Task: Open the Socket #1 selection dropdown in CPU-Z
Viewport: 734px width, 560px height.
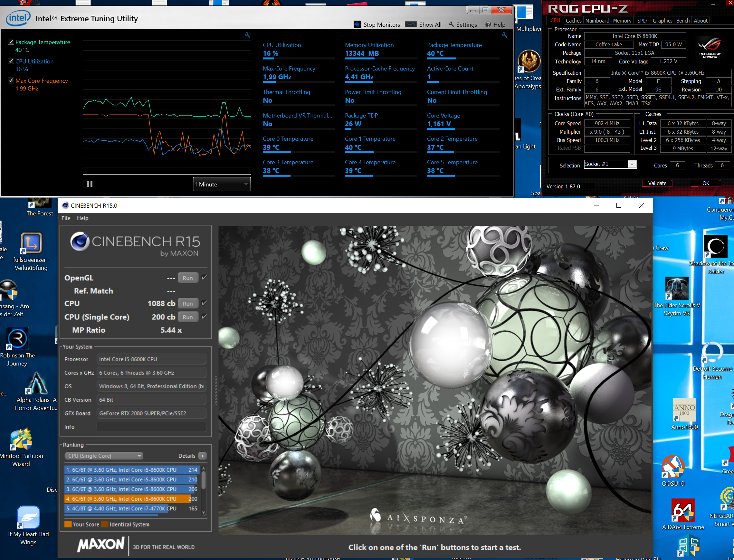Action: (632, 164)
